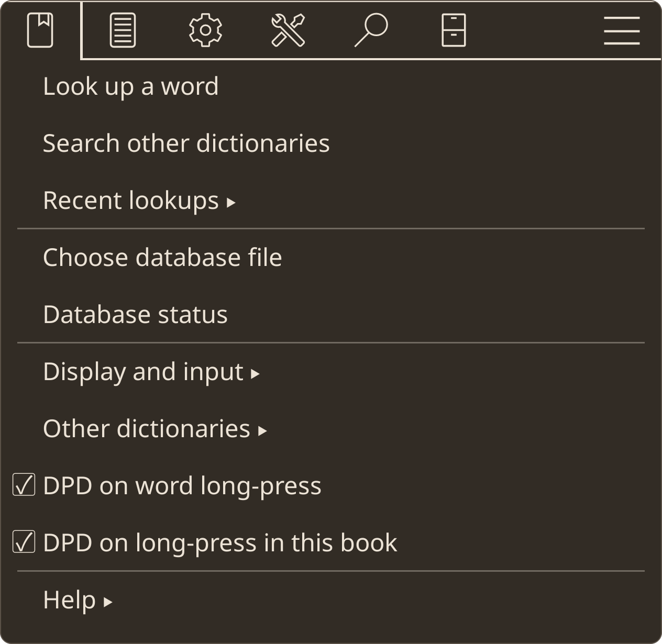662x644 pixels.
Task: Open the tools wrench-and-screwdriver tab
Action: [x=288, y=30]
